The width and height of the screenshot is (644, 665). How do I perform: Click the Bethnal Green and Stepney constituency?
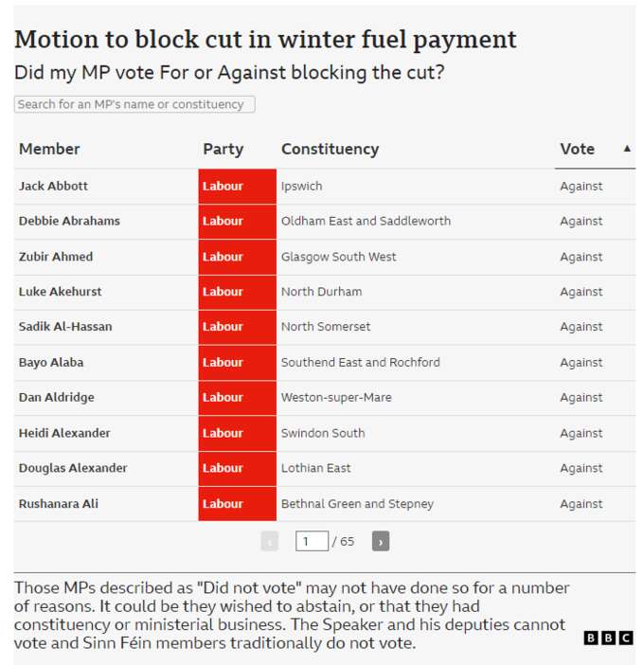(x=357, y=504)
